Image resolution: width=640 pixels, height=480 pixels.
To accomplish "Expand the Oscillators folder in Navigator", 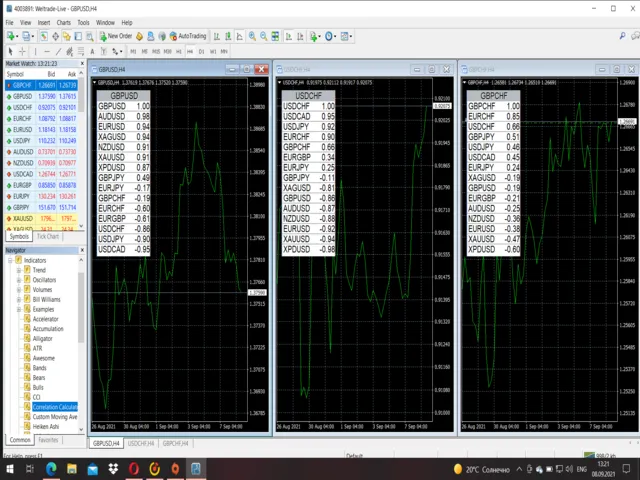I will (x=18, y=280).
